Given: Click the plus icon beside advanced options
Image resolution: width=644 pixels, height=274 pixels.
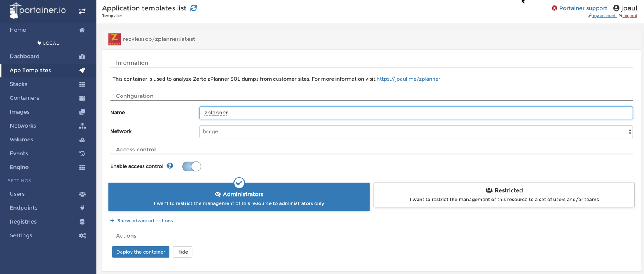Looking at the screenshot, I should [x=112, y=221].
